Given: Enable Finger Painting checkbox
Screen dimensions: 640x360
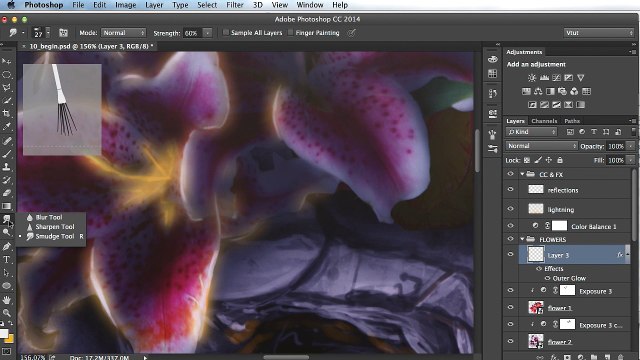Looking at the screenshot, I should (x=290, y=32).
